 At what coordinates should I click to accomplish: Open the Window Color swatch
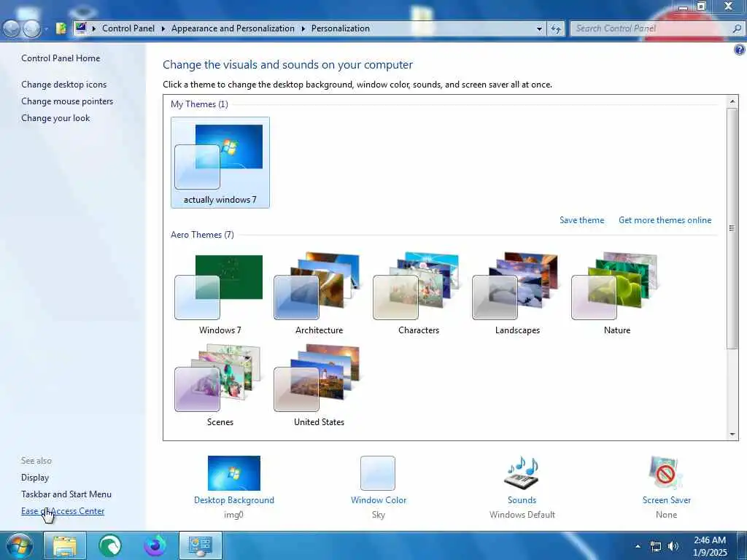coord(378,472)
